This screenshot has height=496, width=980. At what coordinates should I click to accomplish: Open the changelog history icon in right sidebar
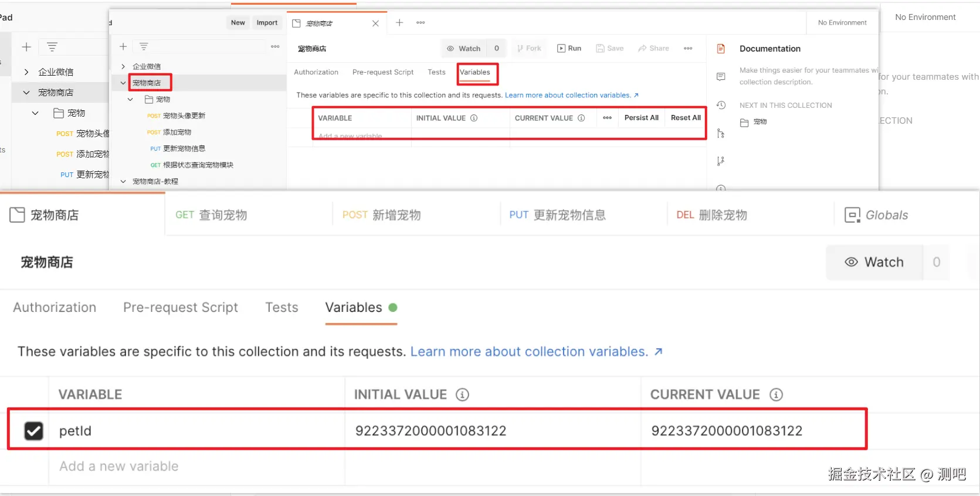click(x=721, y=105)
